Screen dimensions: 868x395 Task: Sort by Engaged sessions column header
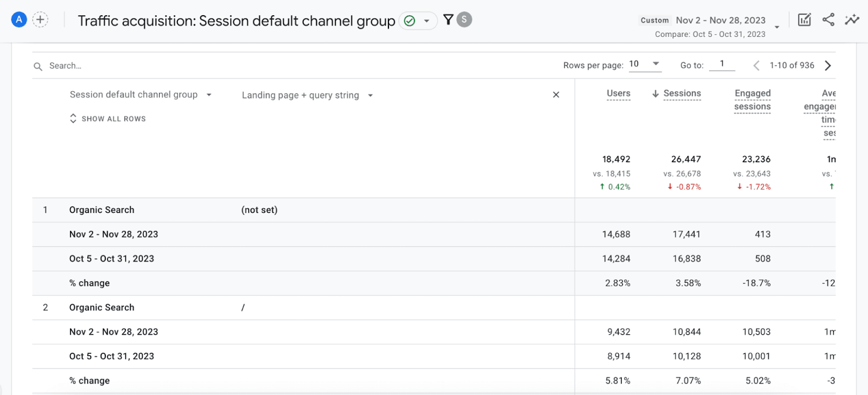pyautogui.click(x=752, y=100)
